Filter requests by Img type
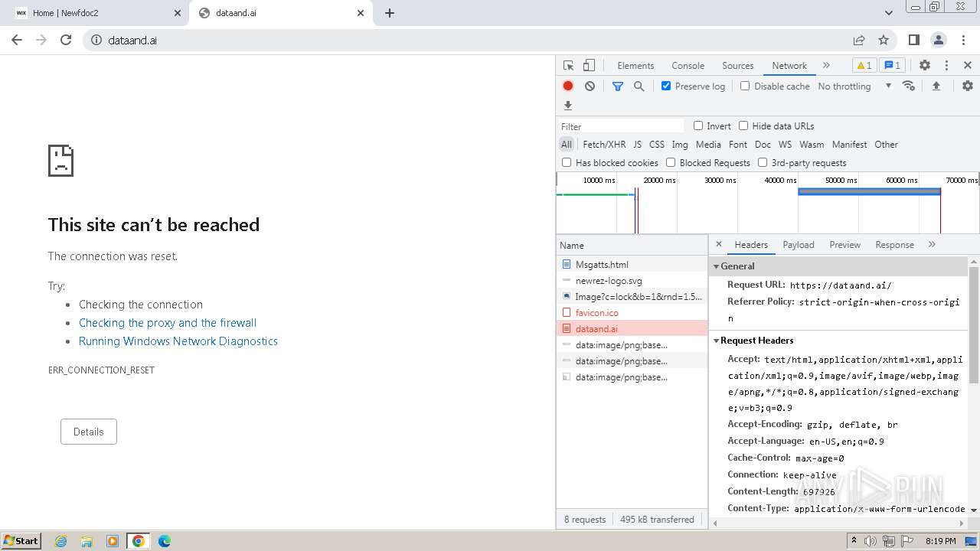 coord(680,144)
